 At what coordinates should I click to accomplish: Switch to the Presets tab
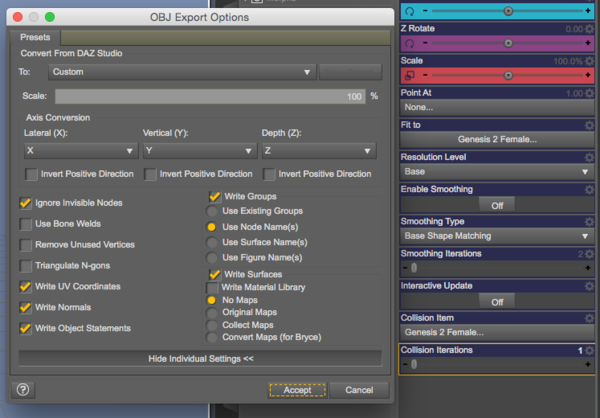tap(35, 37)
